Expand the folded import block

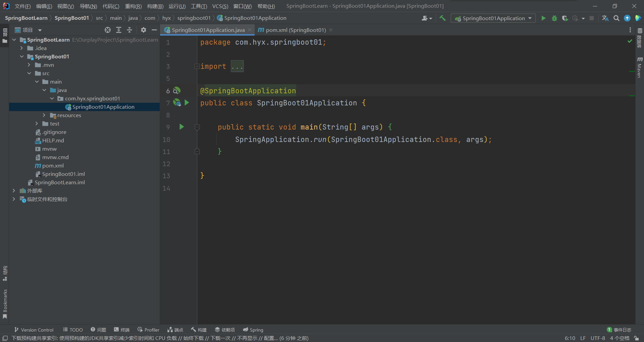[197, 66]
